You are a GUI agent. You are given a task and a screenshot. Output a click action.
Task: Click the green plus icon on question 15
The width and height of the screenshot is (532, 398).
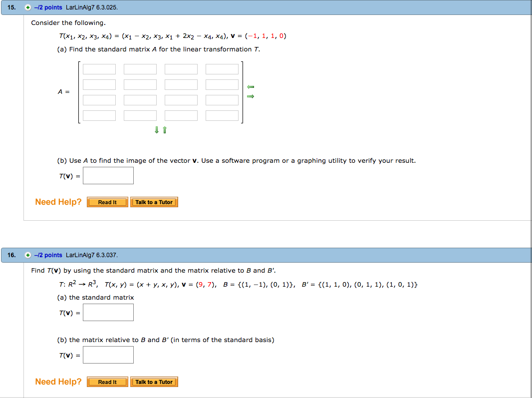tap(27, 7)
